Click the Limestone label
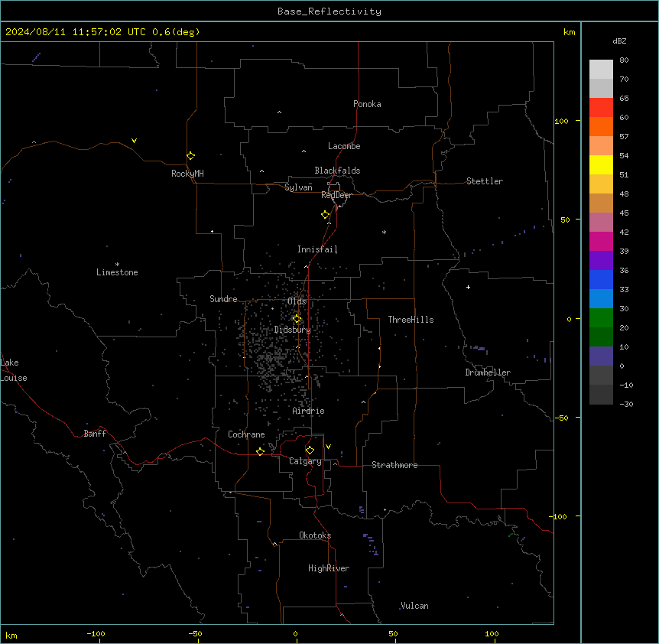This screenshot has height=644, width=659. click(117, 272)
